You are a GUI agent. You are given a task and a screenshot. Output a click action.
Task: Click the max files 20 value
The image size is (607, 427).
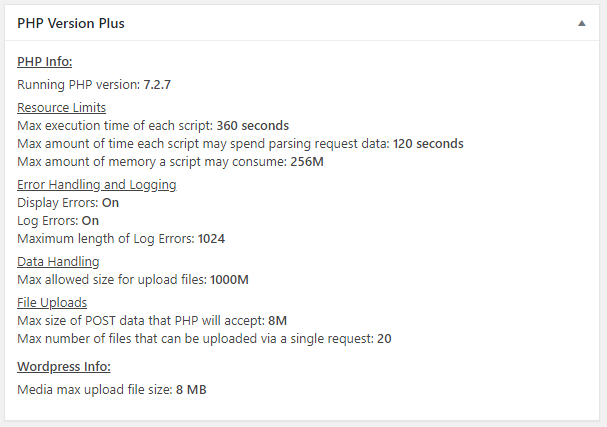point(384,339)
